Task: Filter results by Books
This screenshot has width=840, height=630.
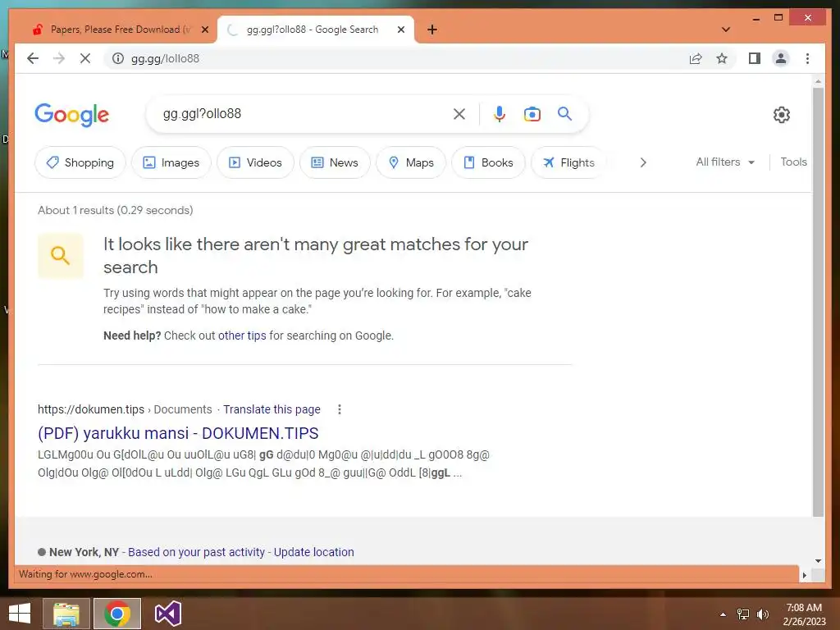Action: 489,162
